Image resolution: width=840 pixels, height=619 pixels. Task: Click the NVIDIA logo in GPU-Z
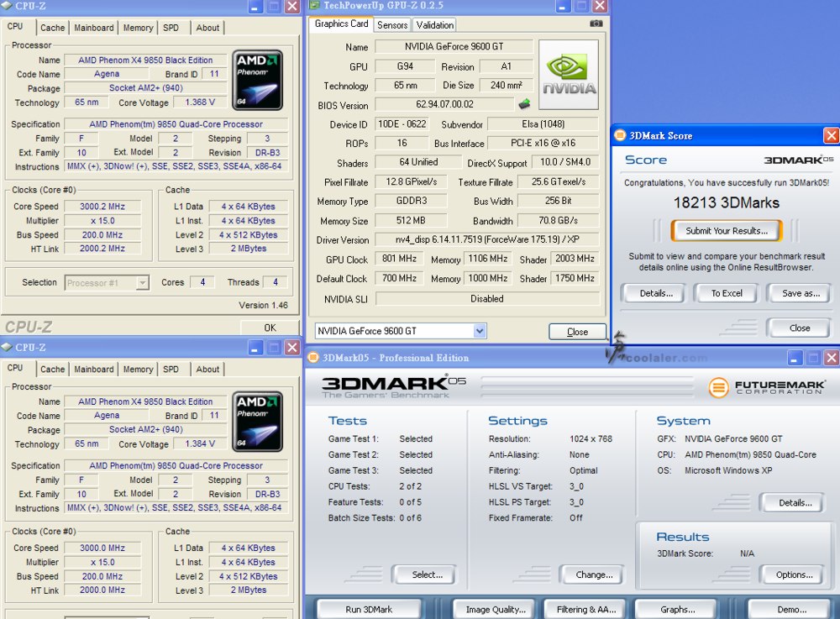coord(569,75)
